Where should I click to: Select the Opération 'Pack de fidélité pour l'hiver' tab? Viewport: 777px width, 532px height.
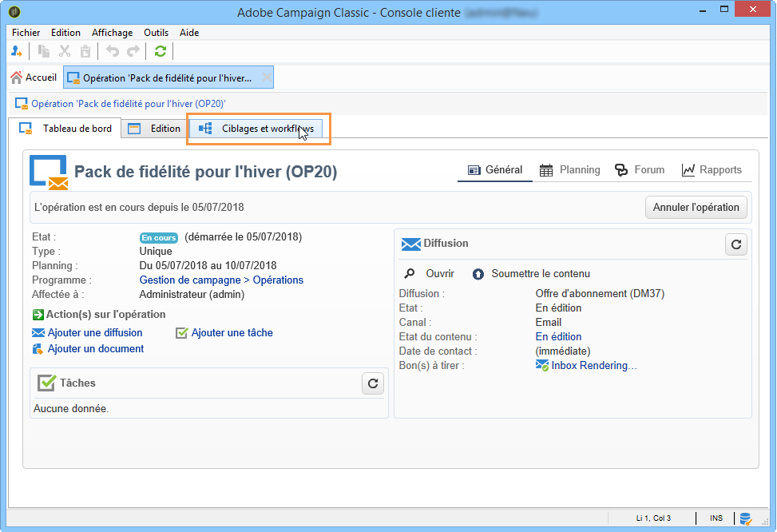coord(168,77)
